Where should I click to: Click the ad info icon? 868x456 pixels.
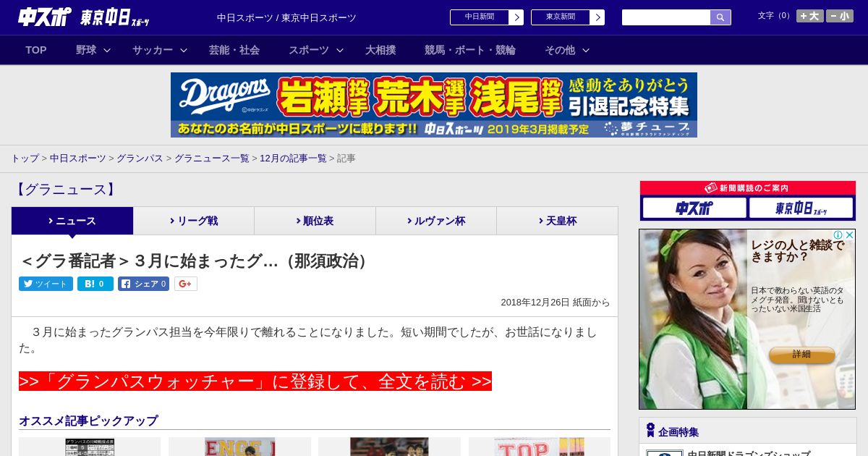point(838,235)
